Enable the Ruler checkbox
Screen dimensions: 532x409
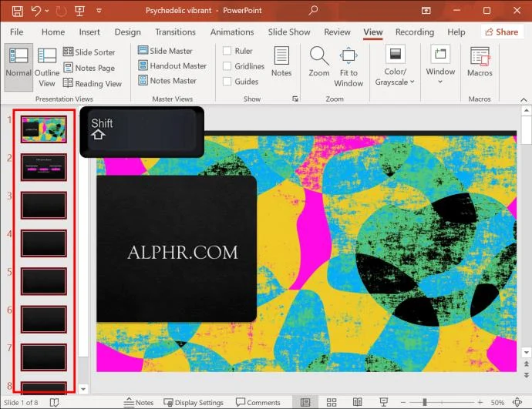[x=227, y=51]
